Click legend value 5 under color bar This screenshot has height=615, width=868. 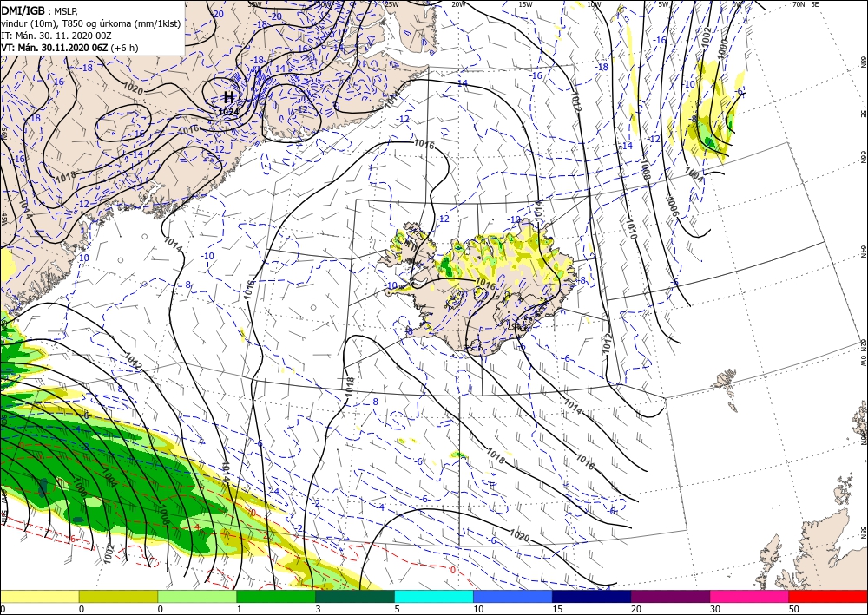point(398,609)
